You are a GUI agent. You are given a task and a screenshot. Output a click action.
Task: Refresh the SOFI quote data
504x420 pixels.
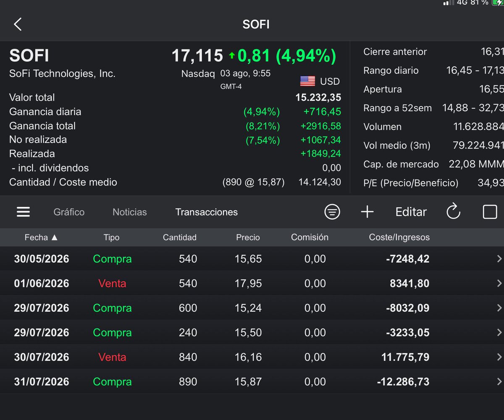pyautogui.click(x=454, y=212)
